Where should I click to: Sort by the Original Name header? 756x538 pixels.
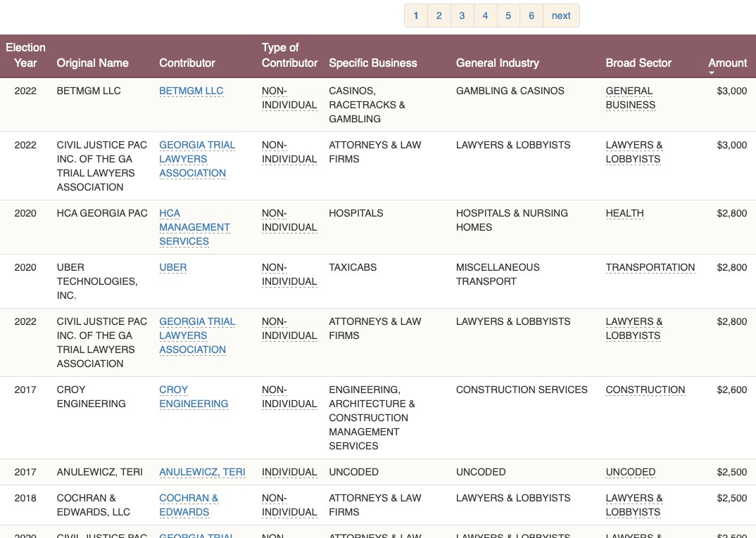point(93,63)
